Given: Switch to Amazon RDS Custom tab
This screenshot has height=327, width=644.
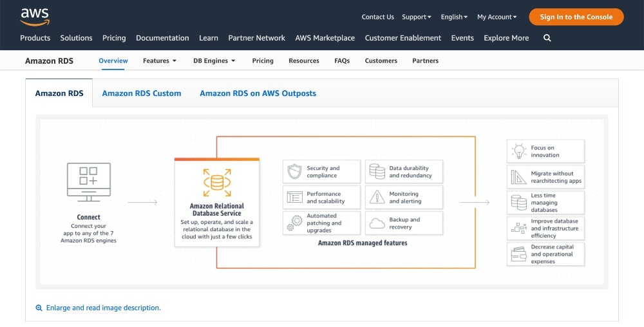Looking at the screenshot, I should 142,93.
